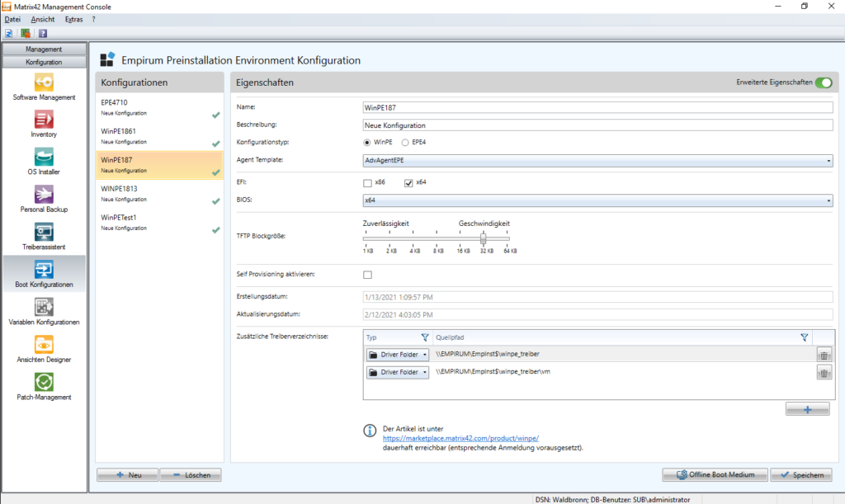Open the Agent Template dropdown
The image size is (845, 504).
coord(597,161)
